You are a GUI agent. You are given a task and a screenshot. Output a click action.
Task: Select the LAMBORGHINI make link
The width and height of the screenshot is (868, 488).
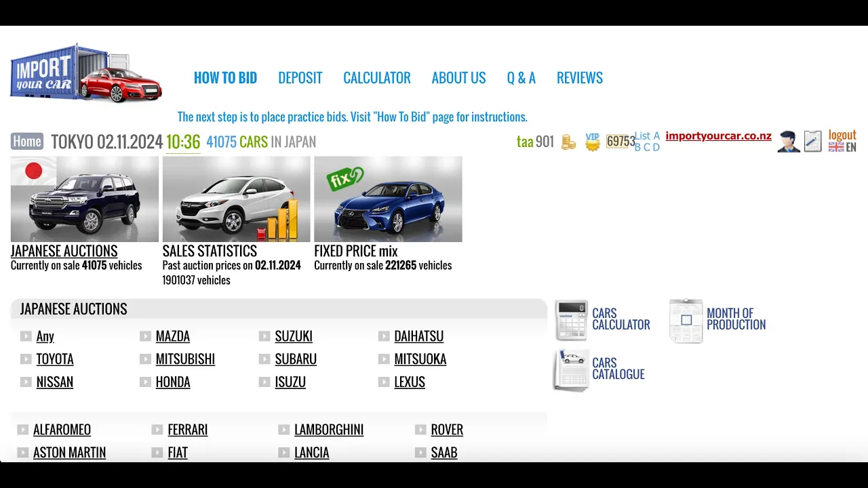click(329, 430)
